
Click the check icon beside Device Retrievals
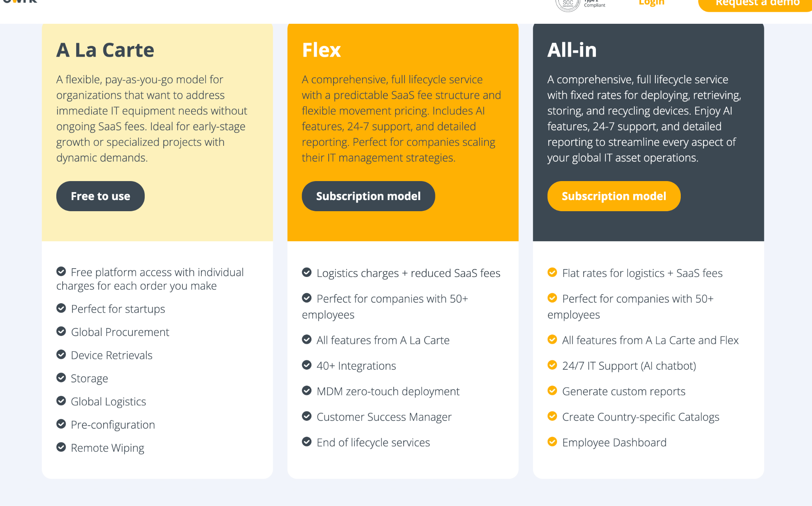[61, 354]
